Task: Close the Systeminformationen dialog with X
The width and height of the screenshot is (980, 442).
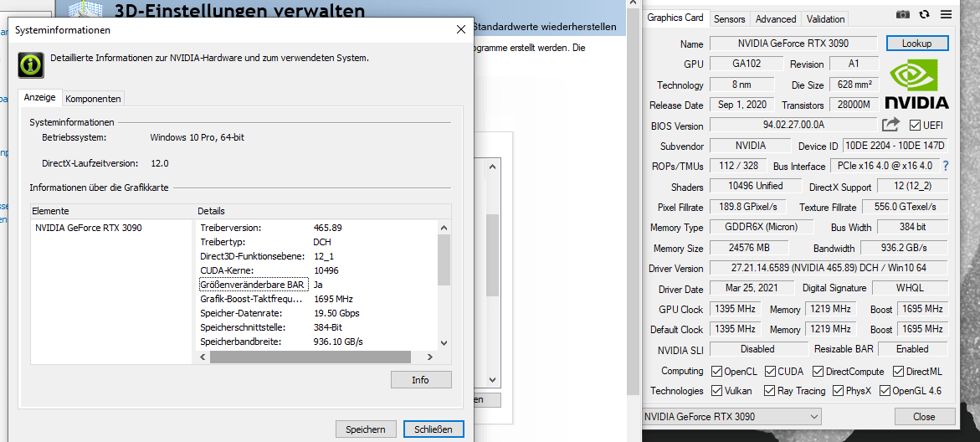Action: click(461, 29)
